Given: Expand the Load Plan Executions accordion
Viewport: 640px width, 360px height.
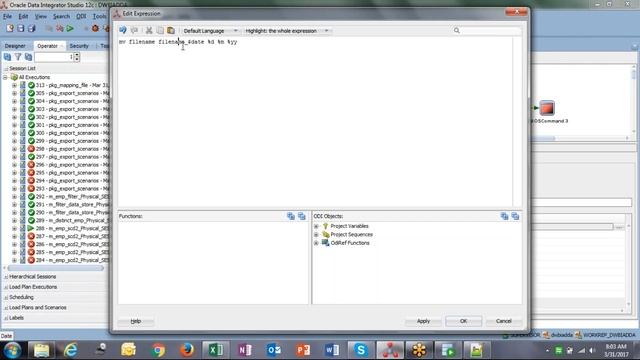Looking at the screenshot, I should 33,287.
